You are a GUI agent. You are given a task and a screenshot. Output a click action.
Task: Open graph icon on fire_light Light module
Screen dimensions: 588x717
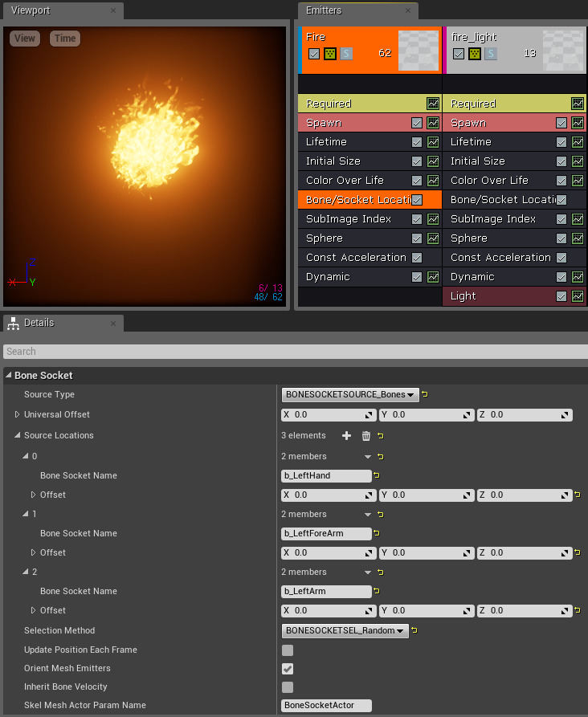click(x=578, y=296)
